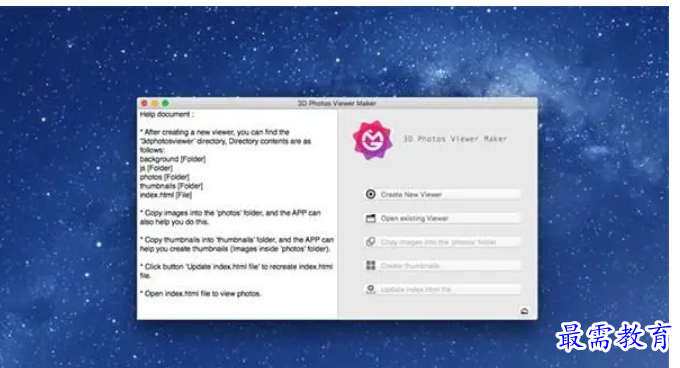Click the 'index.html [File]' line
Screen dimensions: 680x368
coord(166,195)
